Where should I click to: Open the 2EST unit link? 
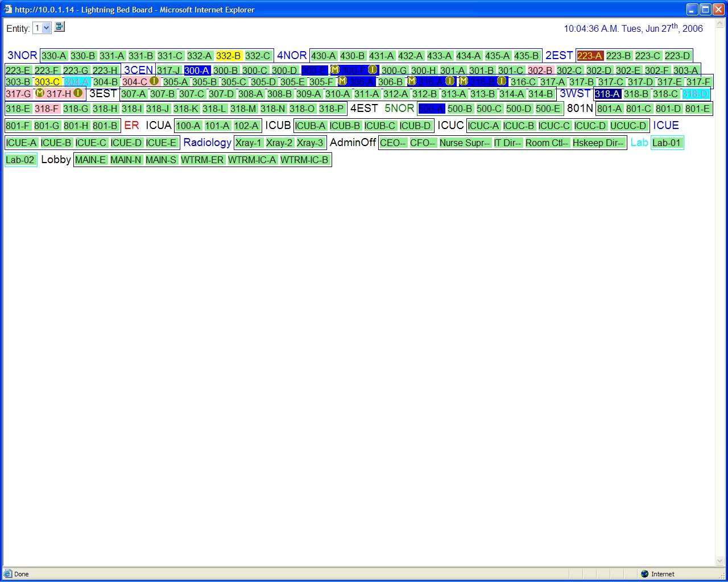point(559,55)
